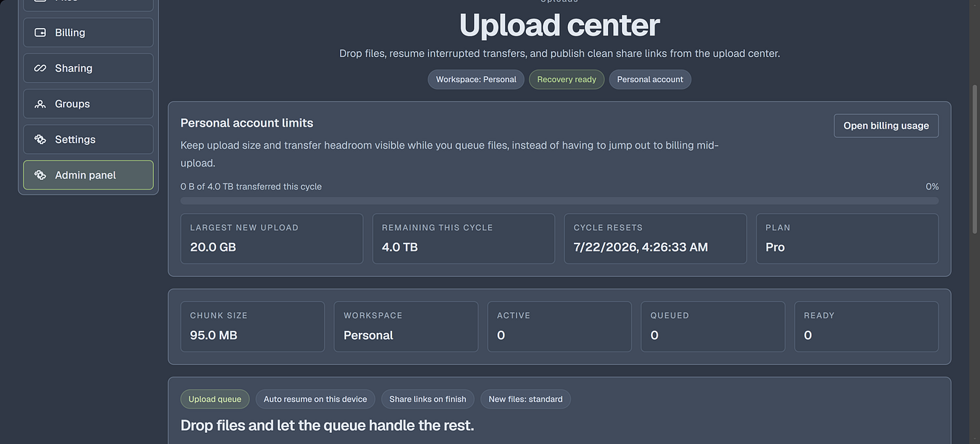Click the Active 0 stat card

point(559,326)
